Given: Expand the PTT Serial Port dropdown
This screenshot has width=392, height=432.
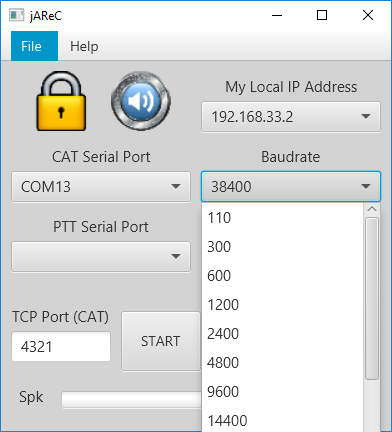Looking at the screenshot, I should [101, 257].
